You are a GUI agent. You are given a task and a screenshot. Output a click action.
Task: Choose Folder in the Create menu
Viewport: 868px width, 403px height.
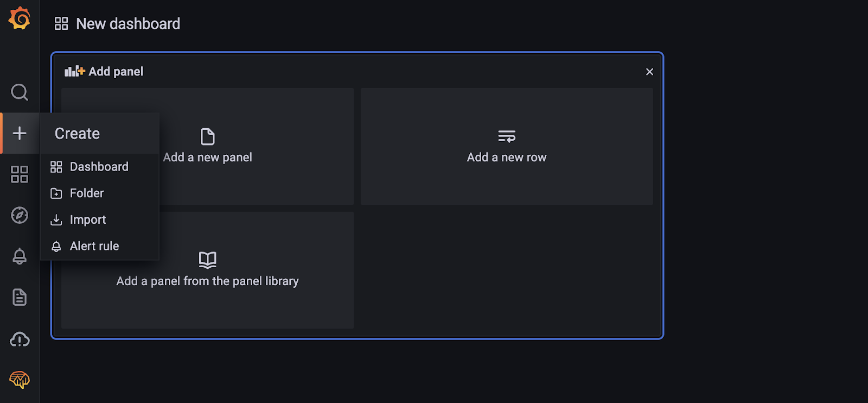click(x=87, y=193)
